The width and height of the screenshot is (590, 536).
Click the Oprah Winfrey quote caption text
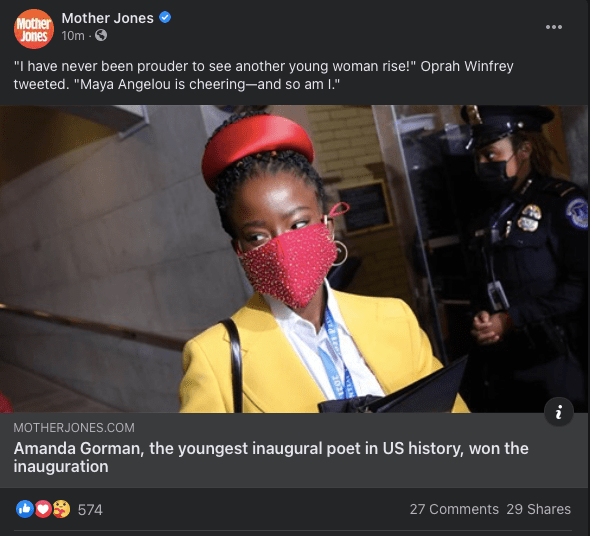click(263, 75)
